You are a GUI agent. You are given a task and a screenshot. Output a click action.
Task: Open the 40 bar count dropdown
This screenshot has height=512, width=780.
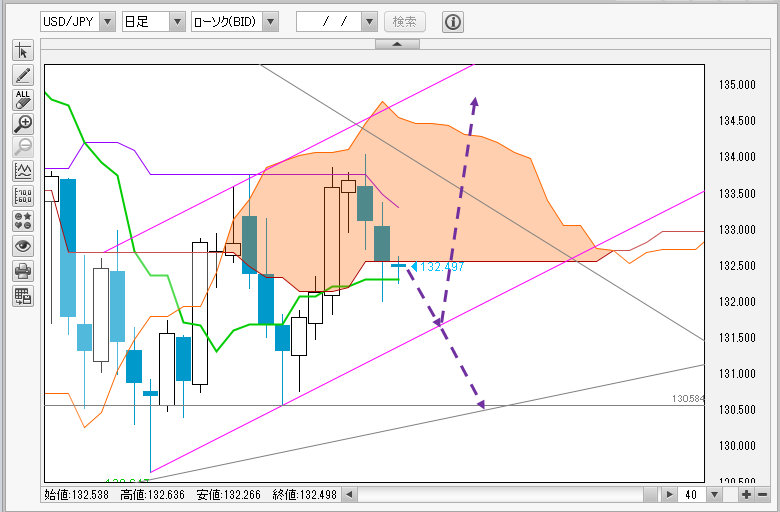pos(715,495)
